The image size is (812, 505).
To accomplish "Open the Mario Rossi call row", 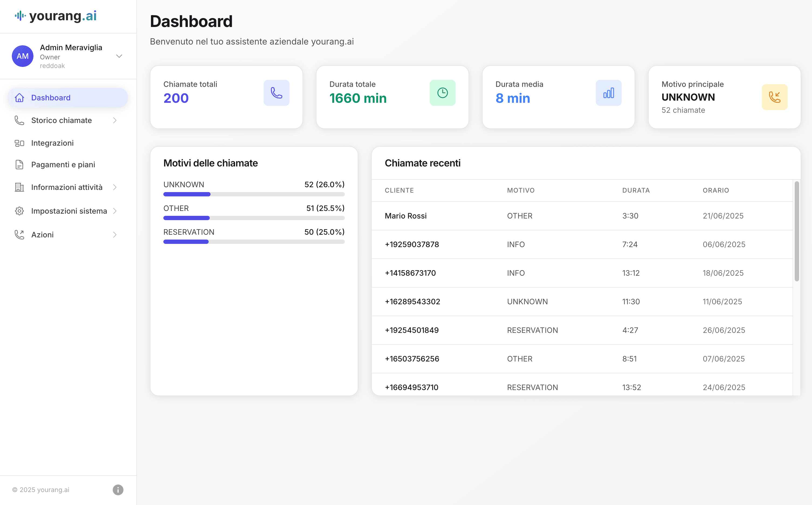I will [x=405, y=216].
